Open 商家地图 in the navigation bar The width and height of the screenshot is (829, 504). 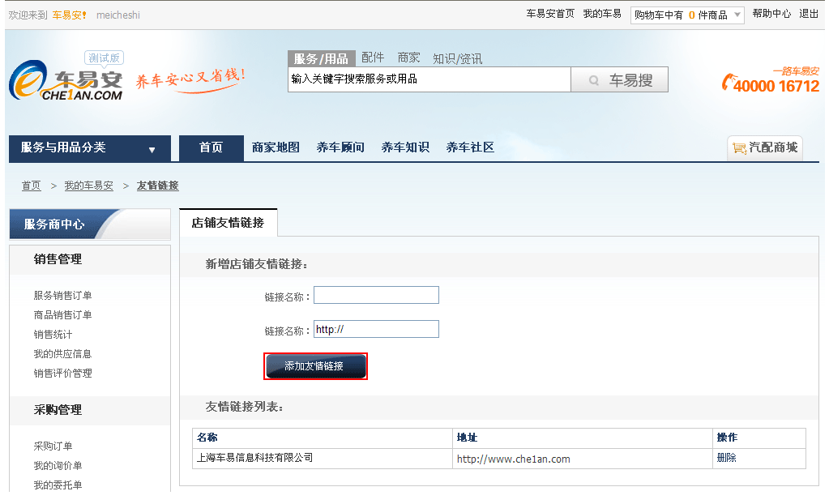click(x=276, y=147)
